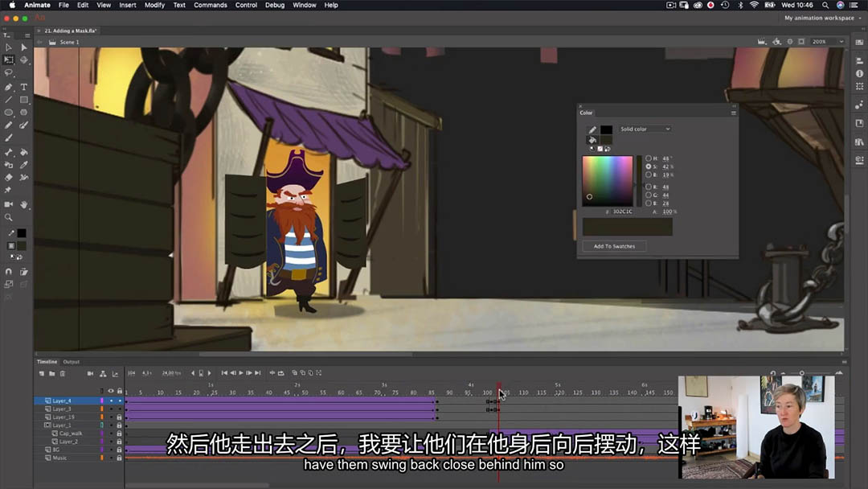Select the Pen tool
Image resolution: width=868 pixels, height=489 pixels.
(8, 87)
